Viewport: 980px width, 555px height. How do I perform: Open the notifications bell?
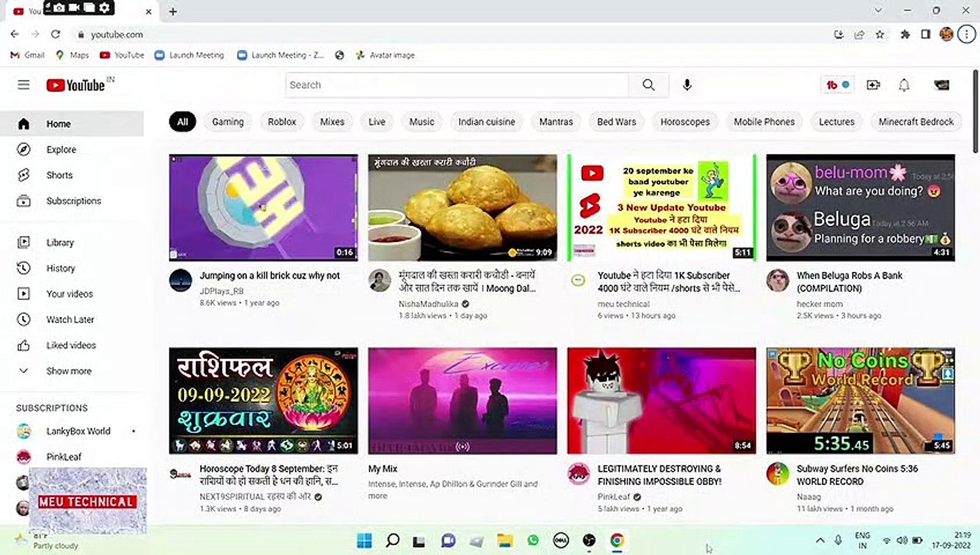pyautogui.click(x=904, y=85)
